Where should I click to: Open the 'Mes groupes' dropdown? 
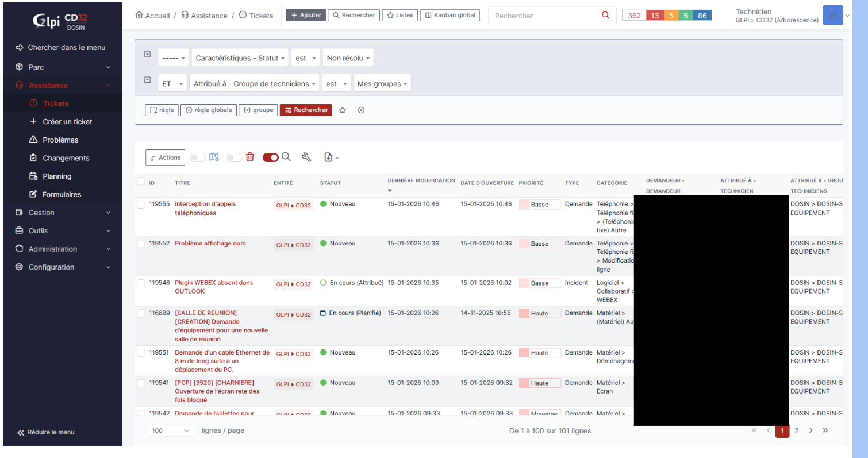coord(382,84)
